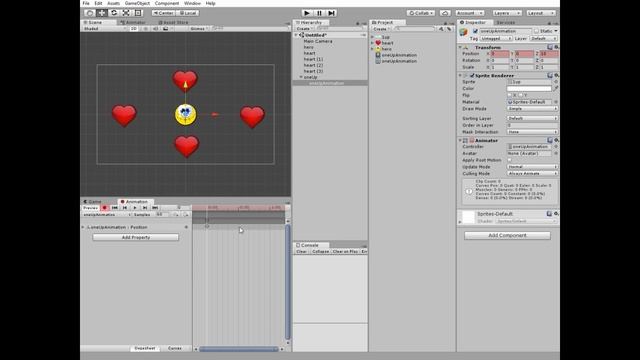The height and width of the screenshot is (360, 640).
Task: Open the GameObject menu
Action: click(137, 3)
